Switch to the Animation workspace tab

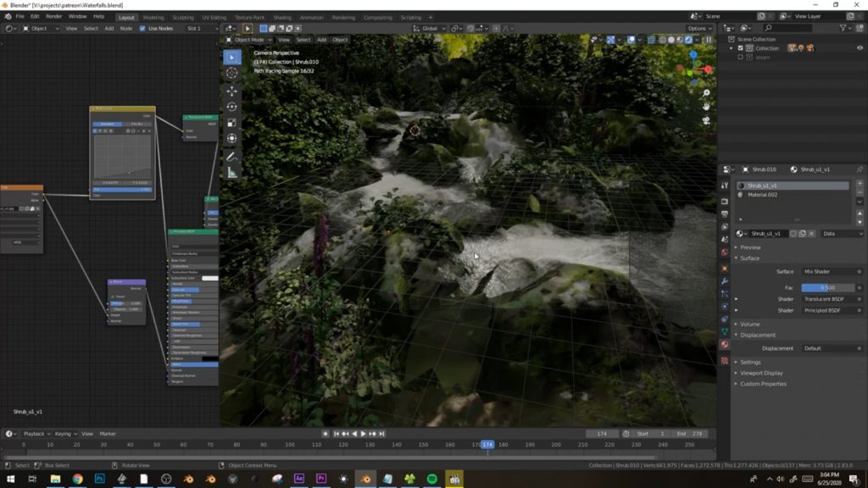click(311, 17)
